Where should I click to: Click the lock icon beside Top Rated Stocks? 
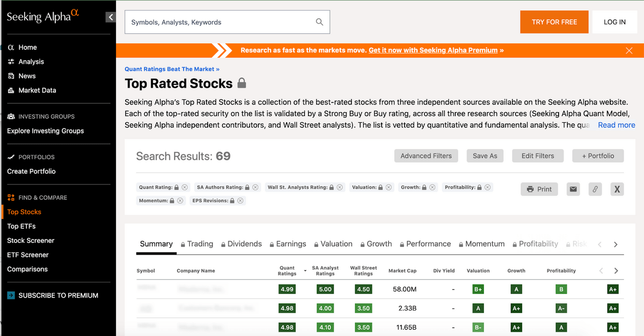pyautogui.click(x=242, y=83)
